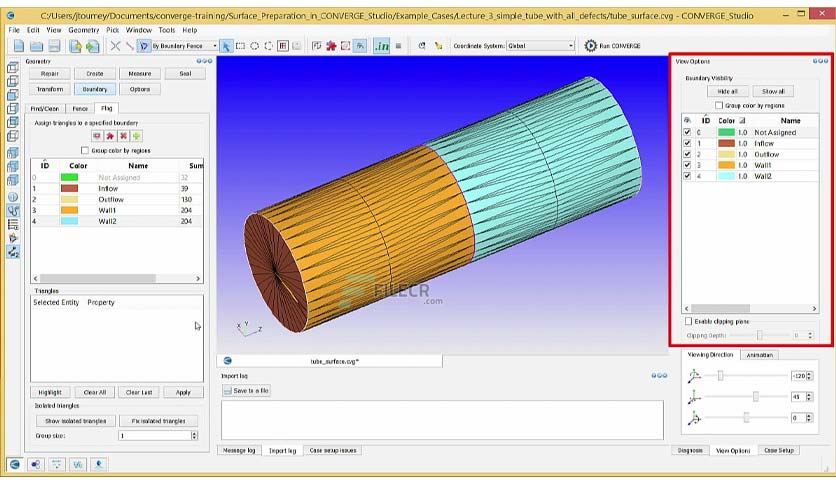Image resolution: width=836 pixels, height=484 pixels.
Task: Adjust the -120 viewing direction stepper
Action: tap(809, 376)
